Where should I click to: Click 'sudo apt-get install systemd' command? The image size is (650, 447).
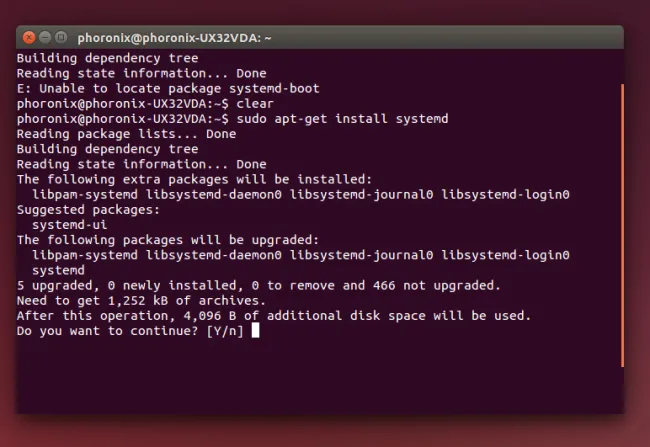342,119
